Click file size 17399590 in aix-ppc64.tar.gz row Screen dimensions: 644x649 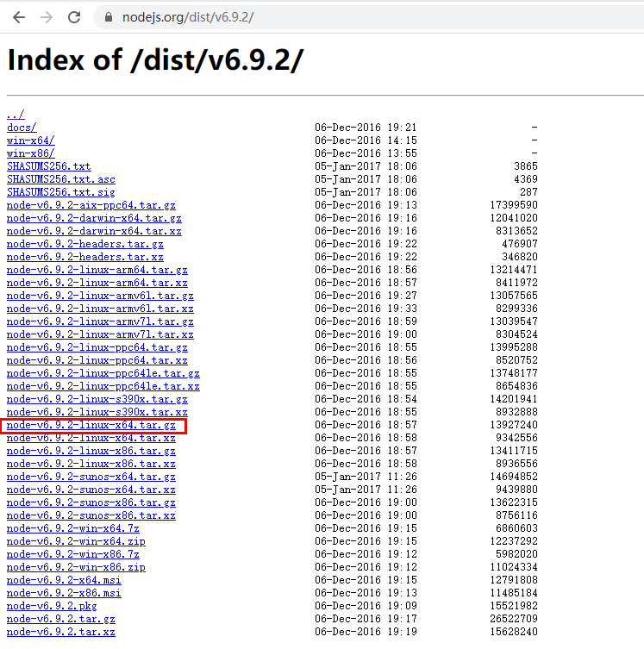[514, 205]
